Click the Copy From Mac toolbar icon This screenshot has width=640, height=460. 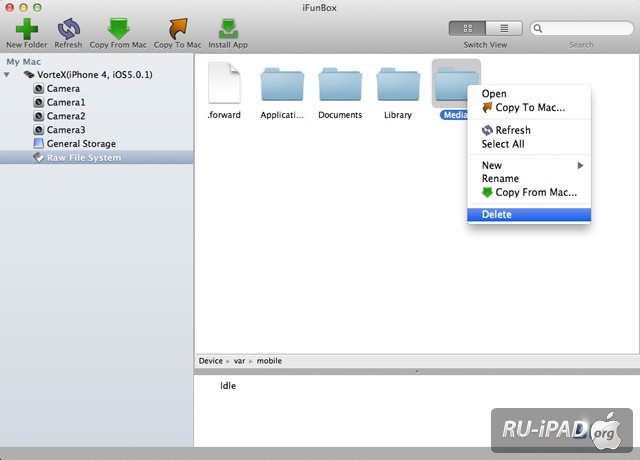point(118,29)
